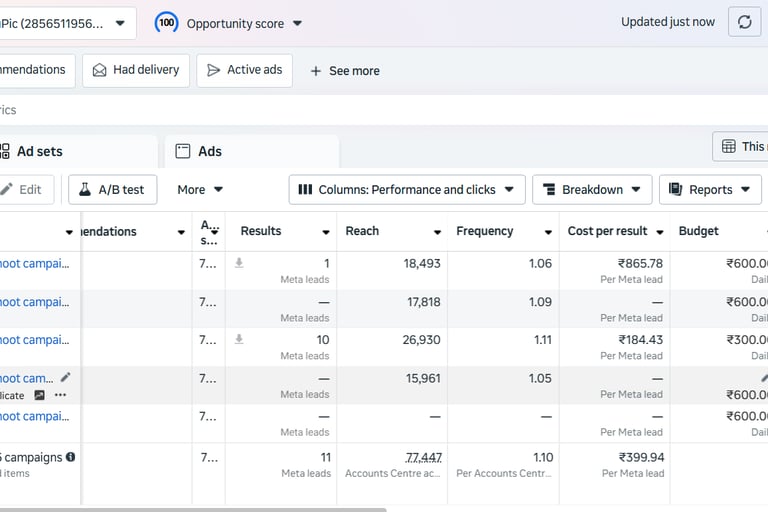Click the circular 100 Opportunity score badge

(x=167, y=22)
